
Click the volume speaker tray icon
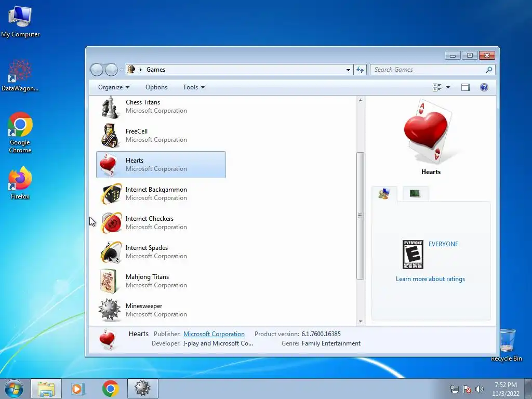click(x=480, y=389)
